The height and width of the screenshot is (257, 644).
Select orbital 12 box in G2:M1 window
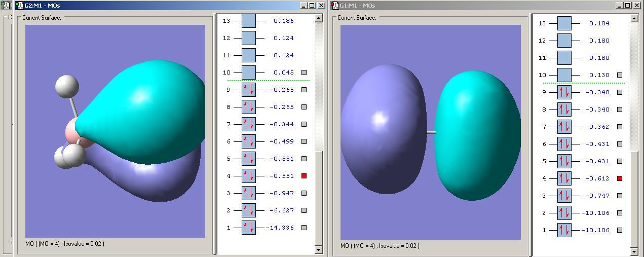249,38
